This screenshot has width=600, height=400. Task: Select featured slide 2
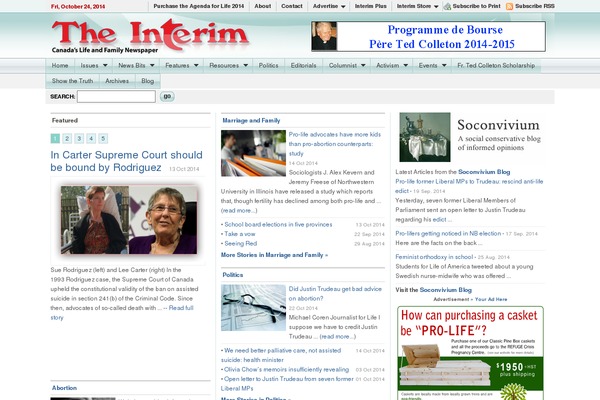(67, 139)
